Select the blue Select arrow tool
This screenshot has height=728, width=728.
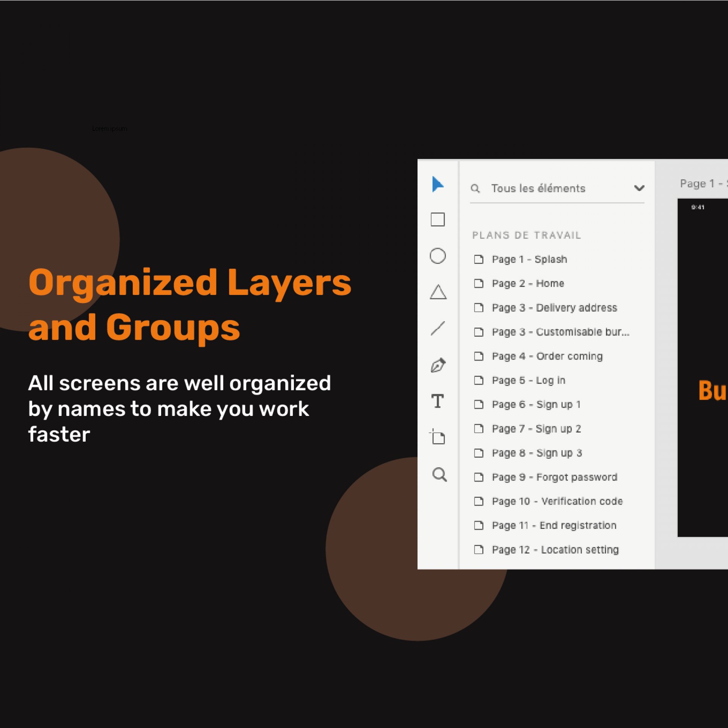click(x=438, y=184)
